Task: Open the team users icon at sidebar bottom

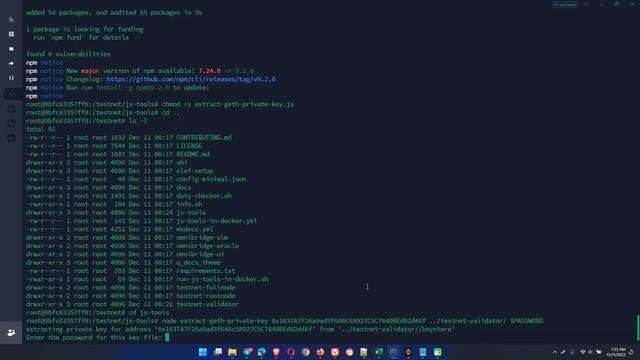Action: click(x=11, y=333)
